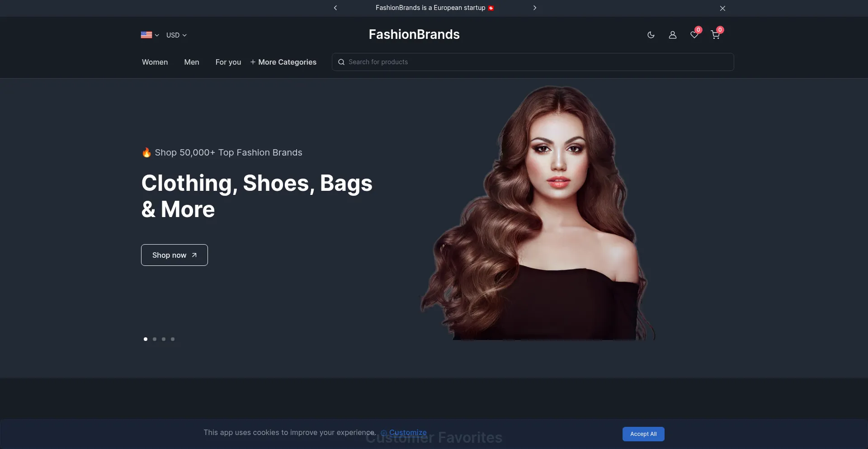Open the shopping cart icon

[716, 35]
